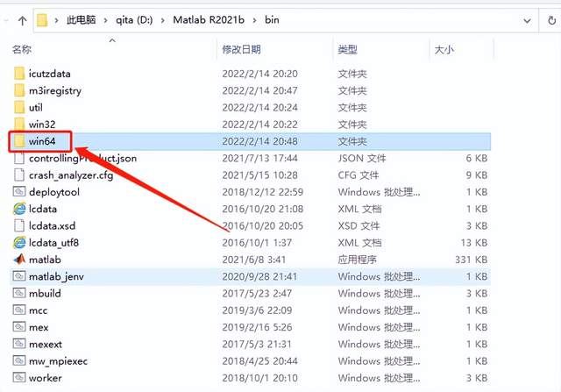
Task: Select the file name mbuild
Action: [45, 293]
